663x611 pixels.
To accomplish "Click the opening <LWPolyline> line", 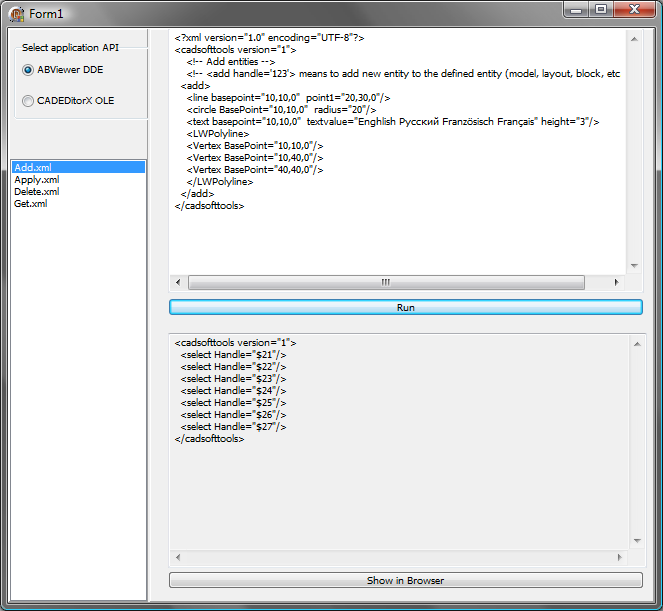I will point(218,134).
